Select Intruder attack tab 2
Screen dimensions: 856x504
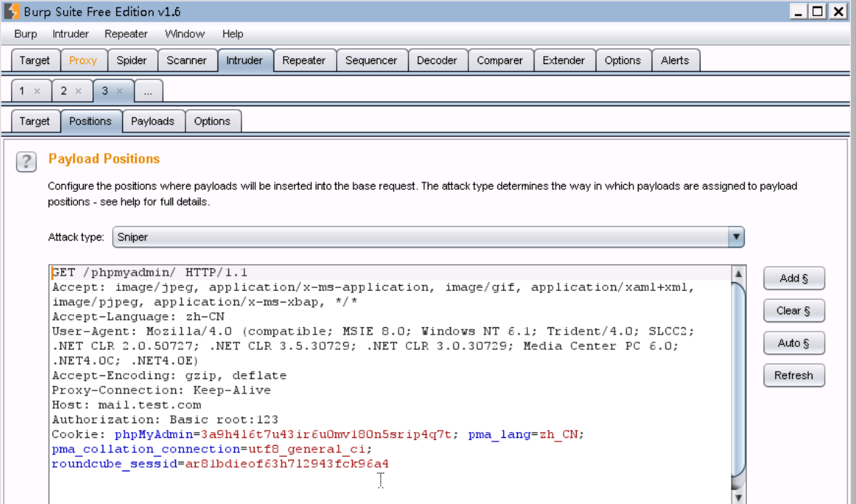pyautogui.click(x=63, y=91)
